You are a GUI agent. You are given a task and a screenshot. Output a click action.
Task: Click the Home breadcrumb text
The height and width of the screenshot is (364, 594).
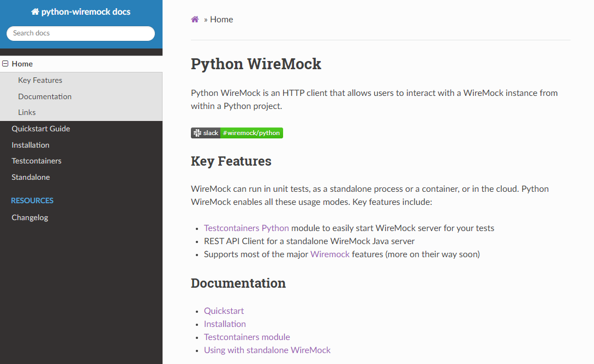pyautogui.click(x=221, y=19)
